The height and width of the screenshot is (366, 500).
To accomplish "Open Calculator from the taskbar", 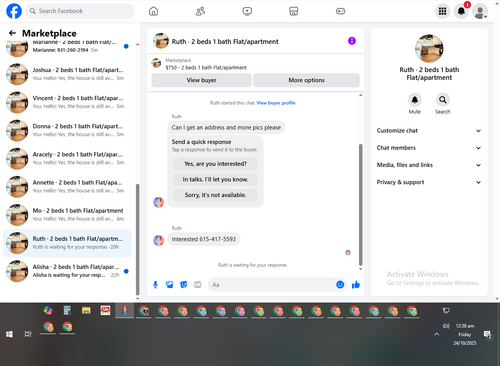I will (67, 311).
